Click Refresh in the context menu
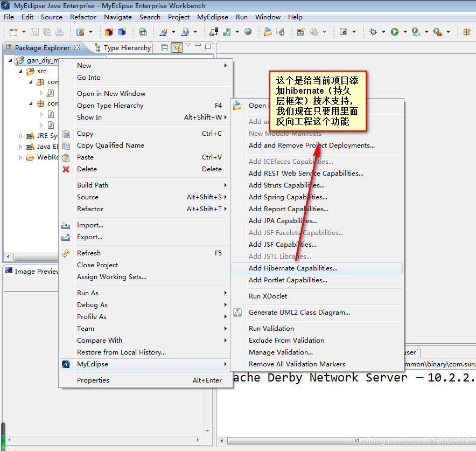 tap(145, 253)
